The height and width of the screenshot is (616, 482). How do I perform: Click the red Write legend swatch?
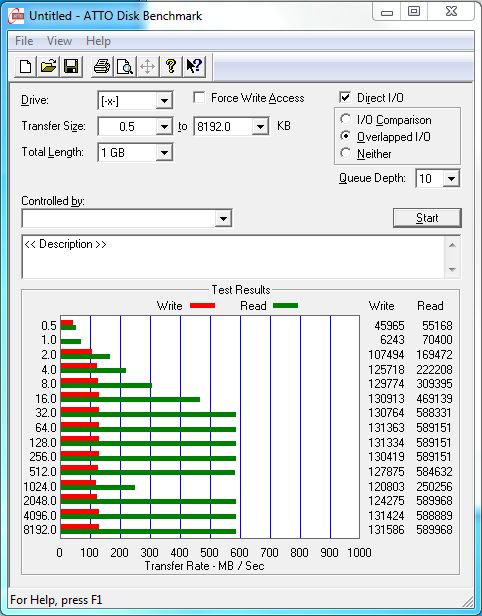pos(202,305)
